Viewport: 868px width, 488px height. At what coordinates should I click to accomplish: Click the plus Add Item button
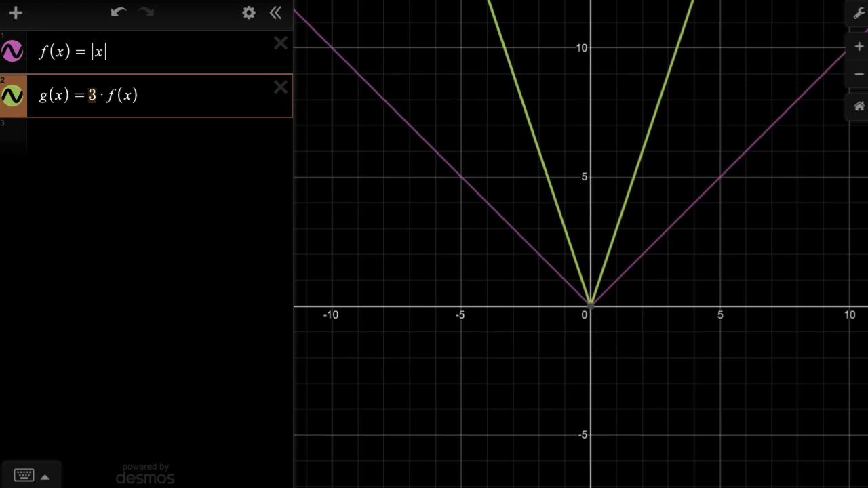pos(16,13)
